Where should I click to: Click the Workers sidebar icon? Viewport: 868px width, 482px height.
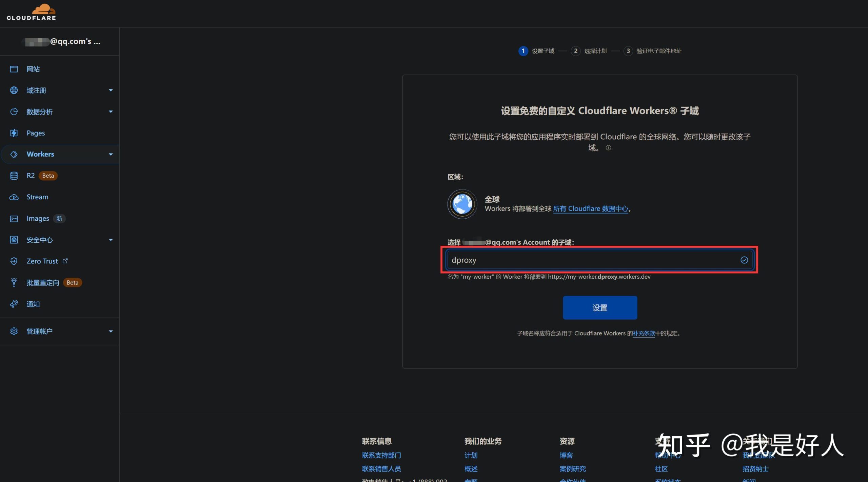(14, 154)
